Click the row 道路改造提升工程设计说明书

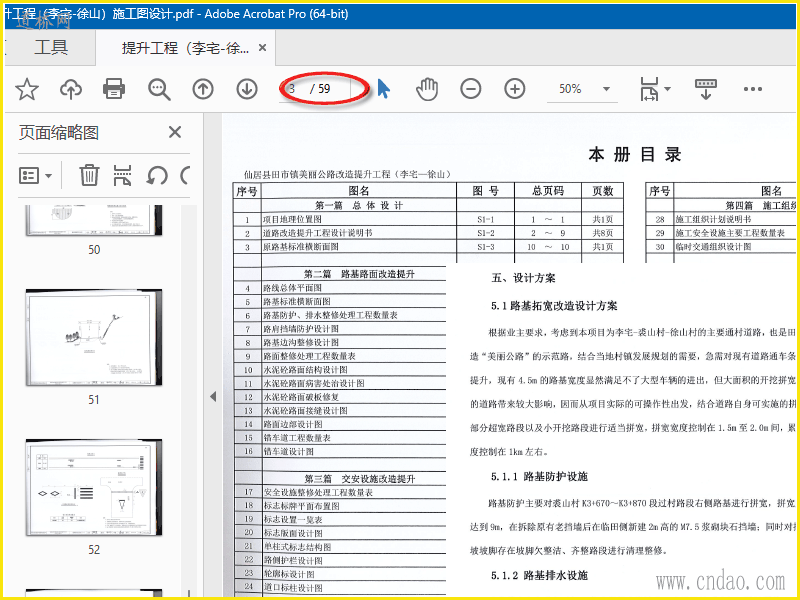(x=428, y=233)
